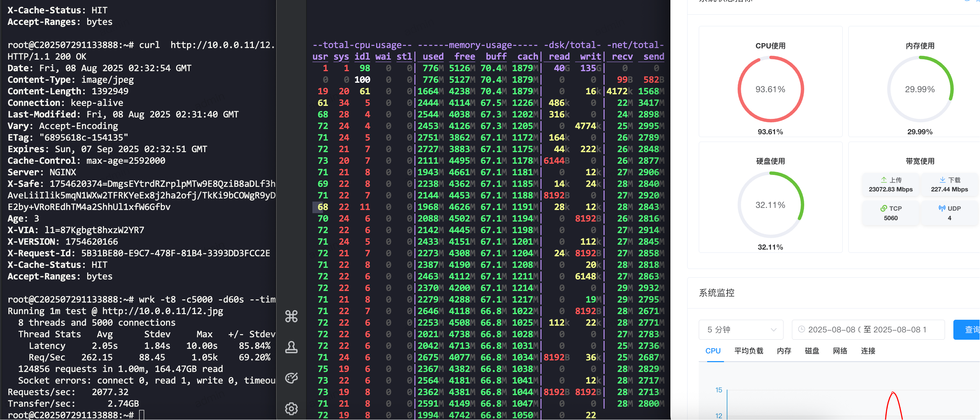The image size is (980, 420).
Task: Open the theme palette icon
Action: [x=291, y=378]
